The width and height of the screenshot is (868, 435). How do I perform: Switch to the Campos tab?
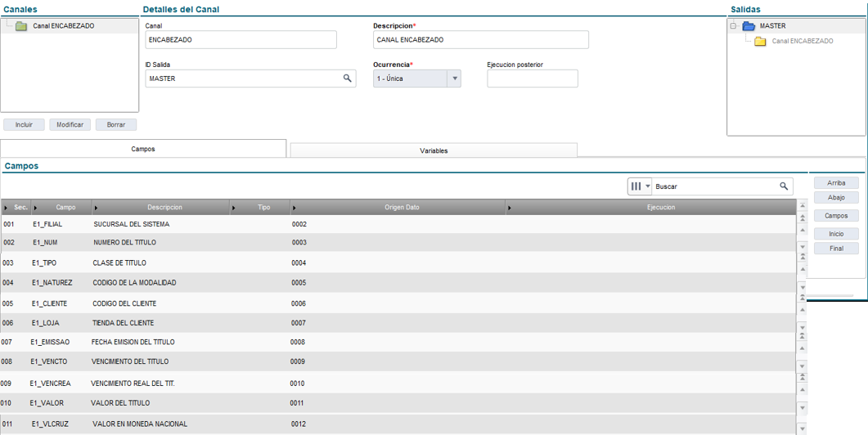(x=143, y=149)
